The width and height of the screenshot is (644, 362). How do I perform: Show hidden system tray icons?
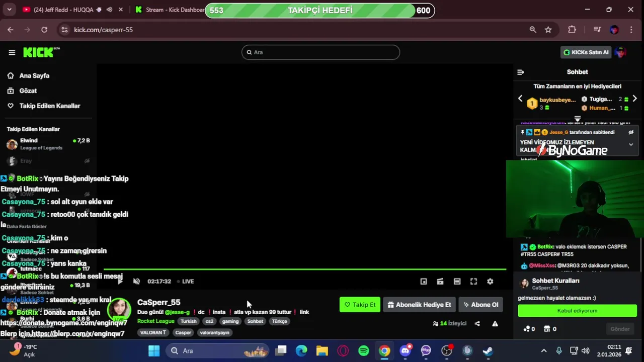[x=543, y=351]
